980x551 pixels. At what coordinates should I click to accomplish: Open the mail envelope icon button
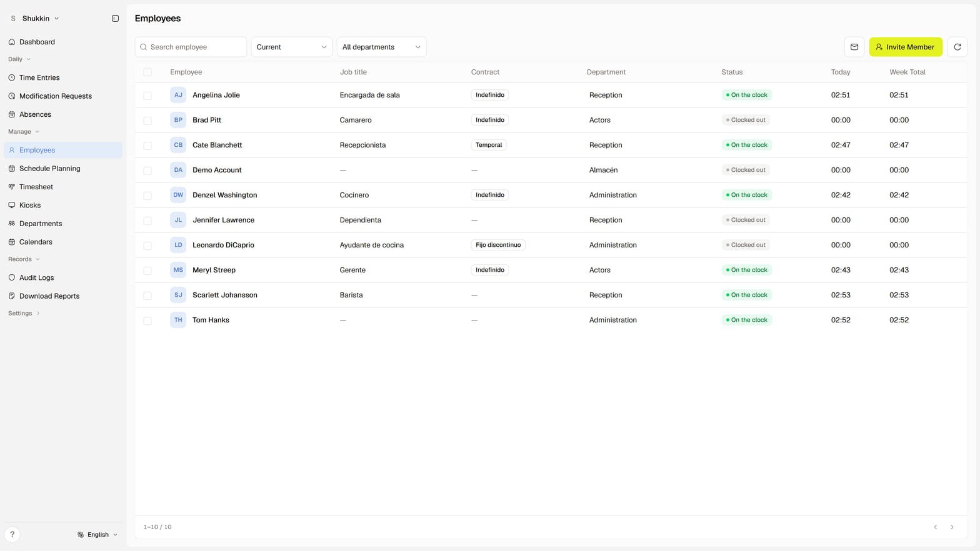854,47
